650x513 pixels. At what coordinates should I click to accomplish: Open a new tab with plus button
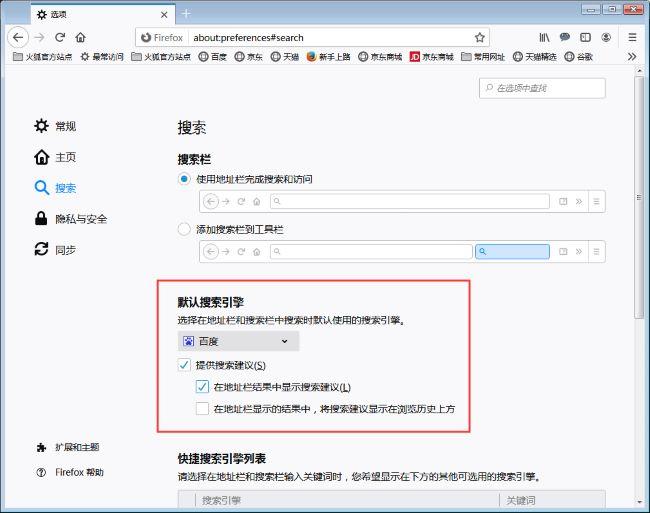coord(186,13)
